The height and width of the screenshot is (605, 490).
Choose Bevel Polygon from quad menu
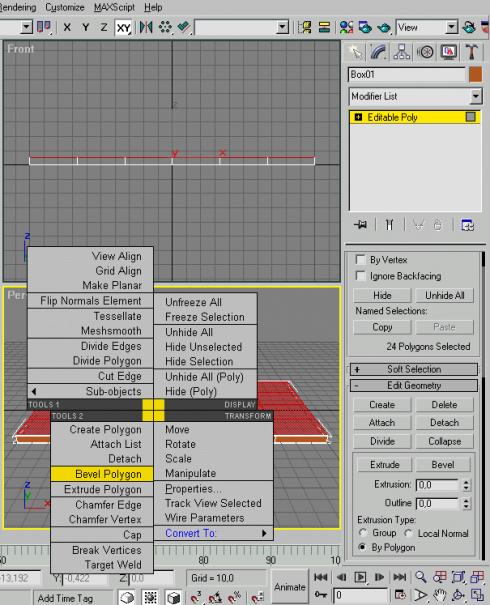[x=102, y=474]
